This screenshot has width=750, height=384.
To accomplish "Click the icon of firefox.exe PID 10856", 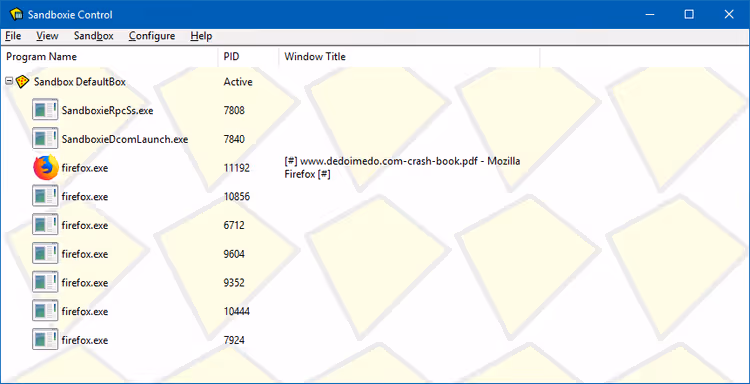I will coord(45,196).
